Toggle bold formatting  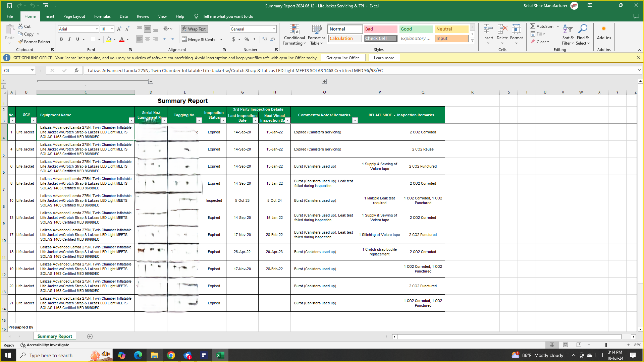tap(61, 39)
